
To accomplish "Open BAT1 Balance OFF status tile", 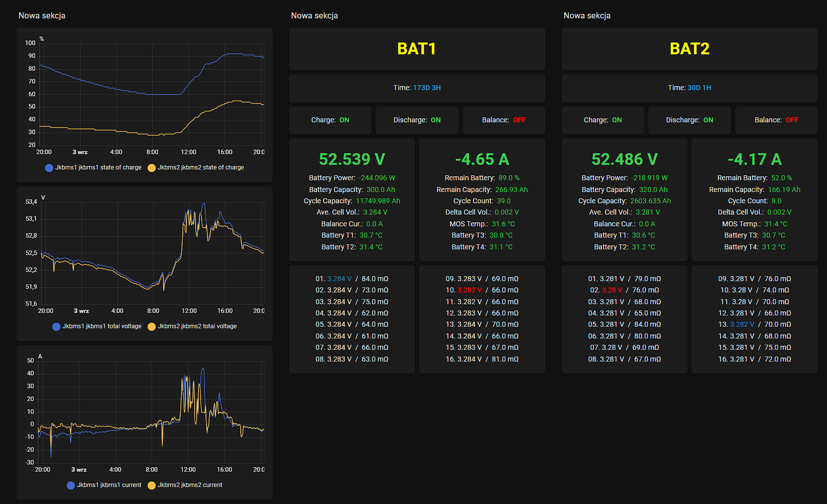I will point(504,120).
